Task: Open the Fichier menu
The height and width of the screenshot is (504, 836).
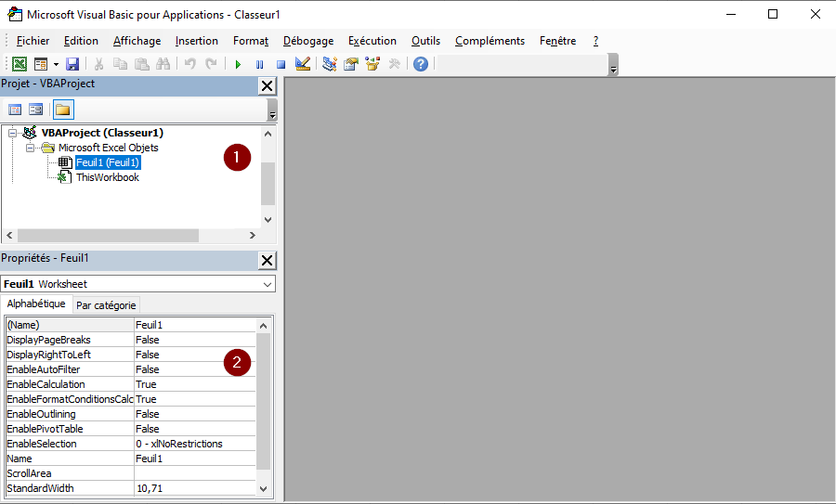Action: coord(33,41)
